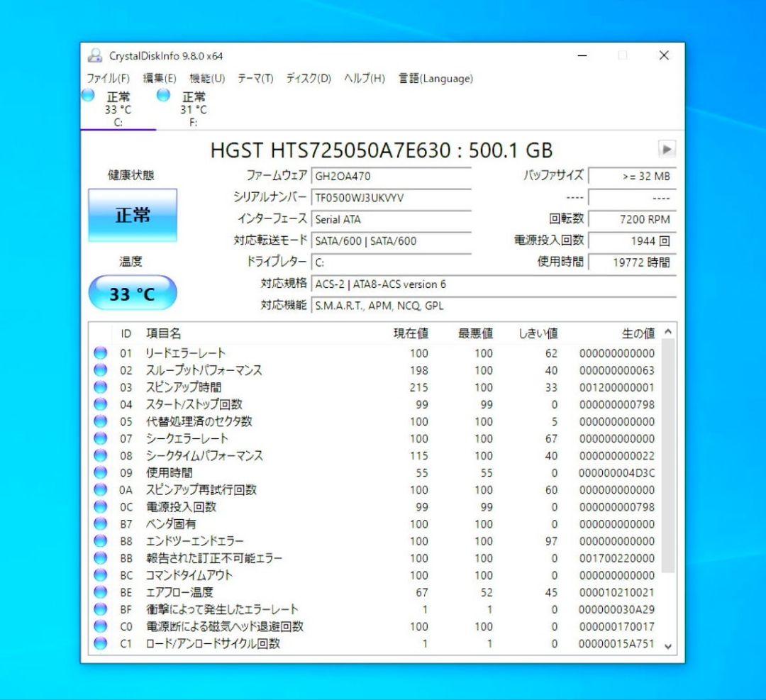Image resolution: width=766 pixels, height=700 pixels.
Task: Open the ファイル(F) menu
Action: click(x=108, y=78)
